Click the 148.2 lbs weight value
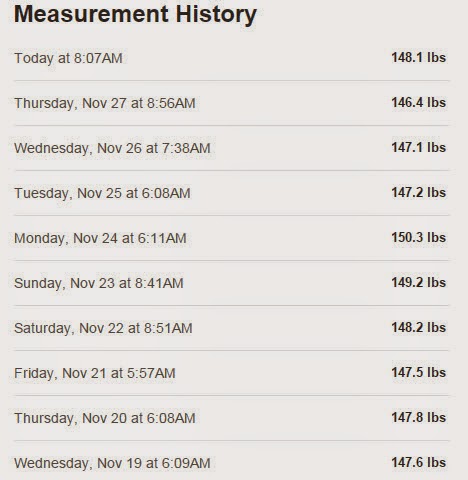 tap(418, 327)
